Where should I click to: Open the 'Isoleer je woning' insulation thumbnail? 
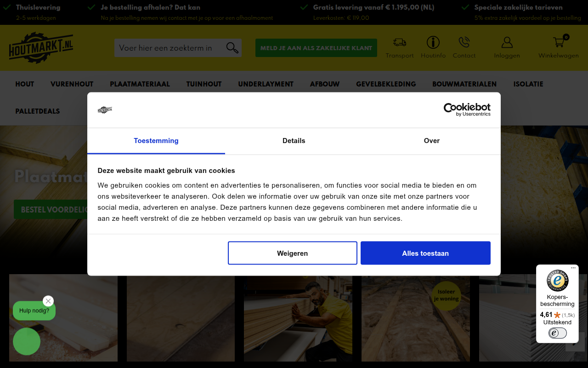coord(416,318)
